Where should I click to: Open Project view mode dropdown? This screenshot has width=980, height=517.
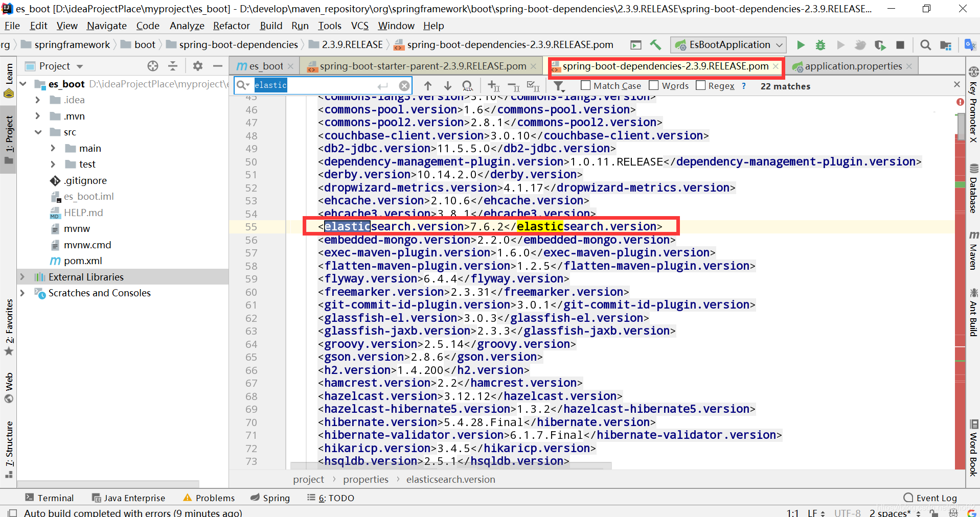(61, 66)
